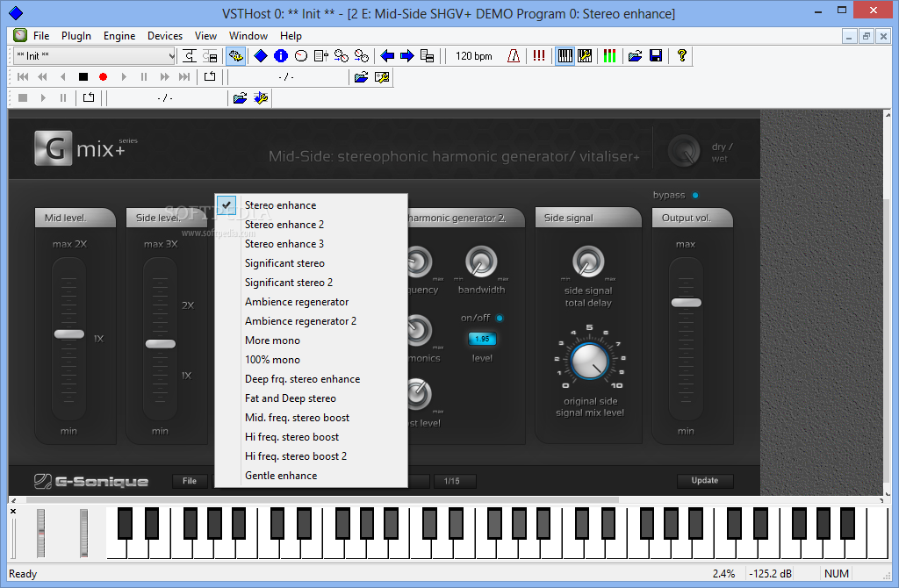Click player configuration wrench icon
The height and width of the screenshot is (588, 899).
pyautogui.click(x=382, y=77)
